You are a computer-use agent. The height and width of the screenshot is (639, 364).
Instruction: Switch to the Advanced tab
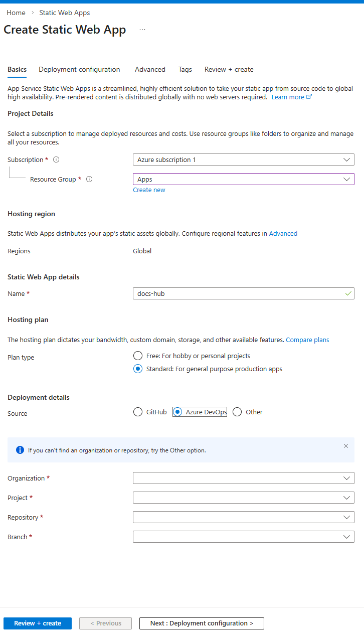(x=150, y=70)
